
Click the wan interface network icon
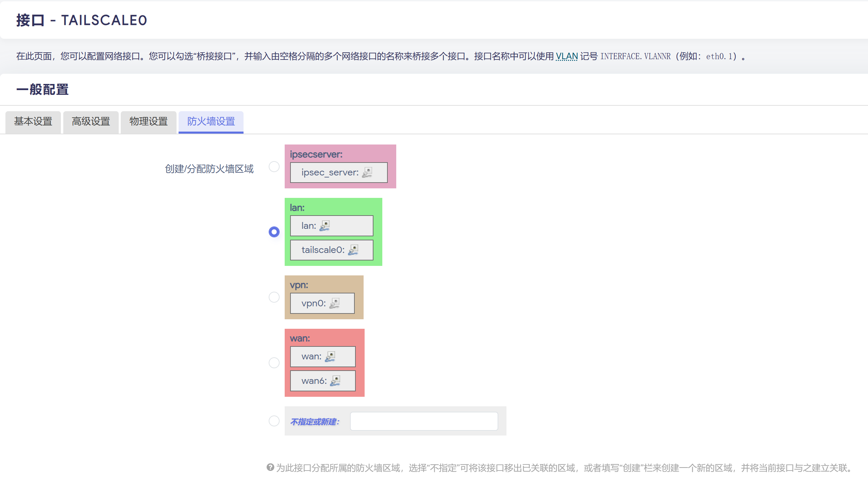click(x=330, y=356)
